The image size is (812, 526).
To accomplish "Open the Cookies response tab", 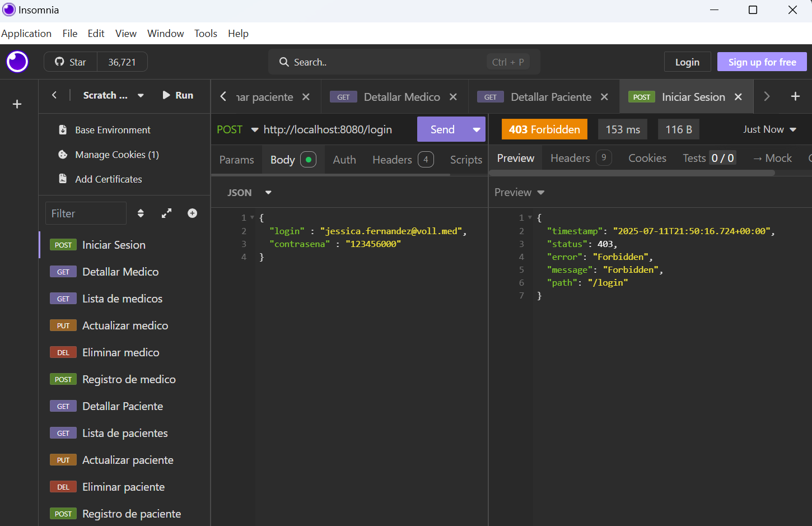I will coord(647,158).
